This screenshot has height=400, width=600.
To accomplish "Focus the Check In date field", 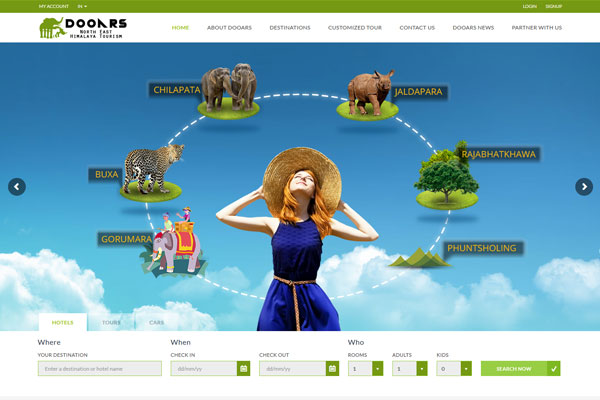I will point(204,369).
